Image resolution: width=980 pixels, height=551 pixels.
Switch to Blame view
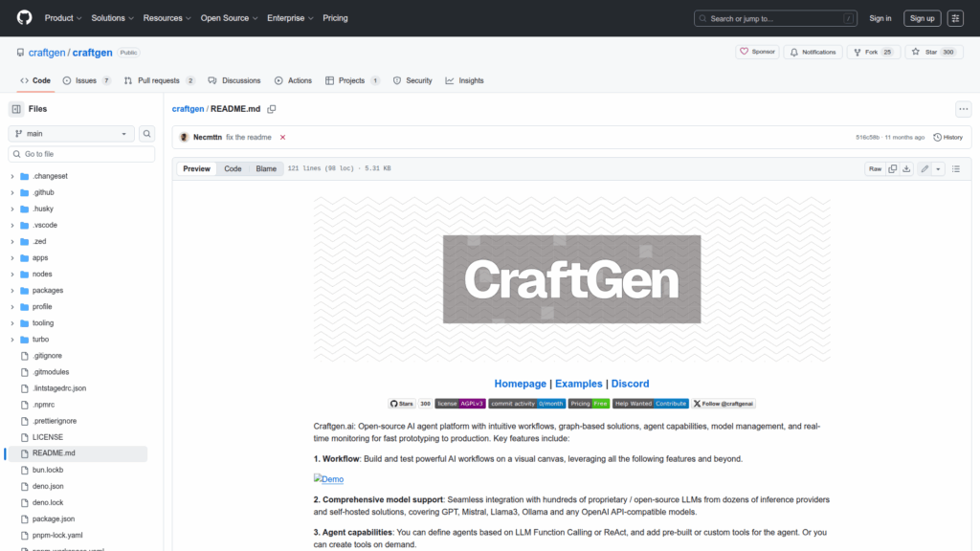pos(265,168)
